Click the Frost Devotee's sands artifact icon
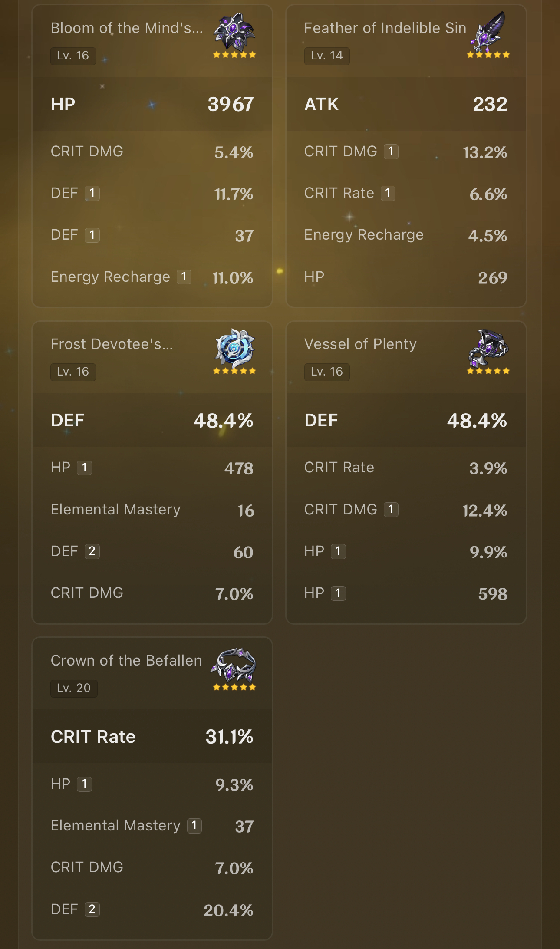560x949 pixels. 234,346
